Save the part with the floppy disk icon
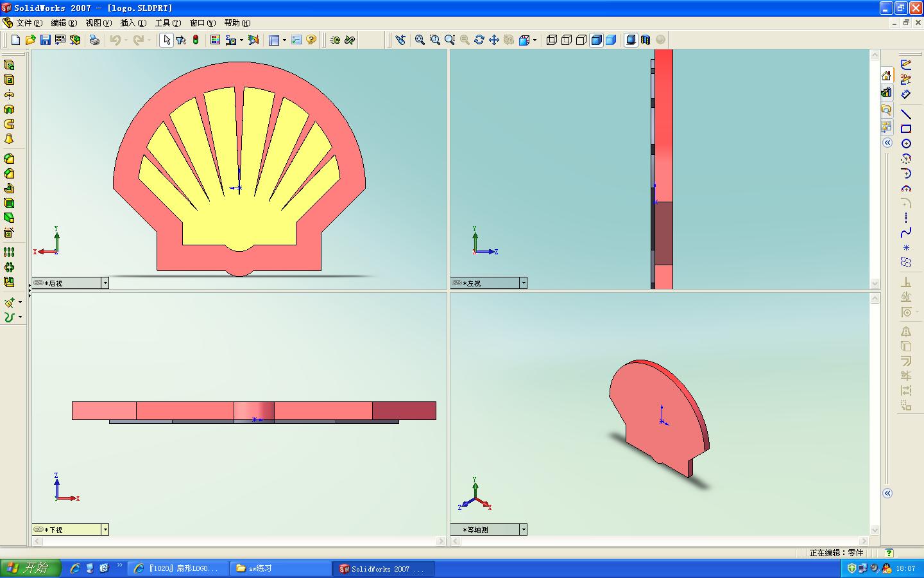The width and height of the screenshot is (924, 578). tap(45, 40)
